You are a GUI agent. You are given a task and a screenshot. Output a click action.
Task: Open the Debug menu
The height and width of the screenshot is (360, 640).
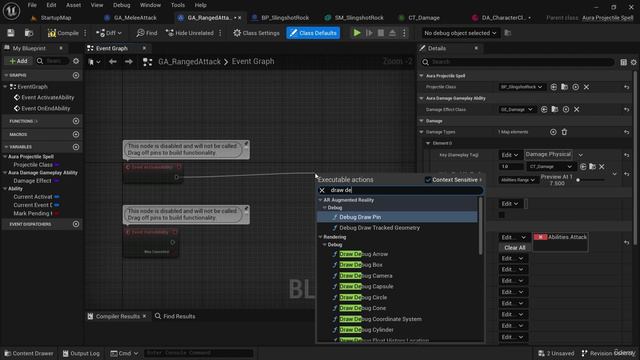click(121, 5)
